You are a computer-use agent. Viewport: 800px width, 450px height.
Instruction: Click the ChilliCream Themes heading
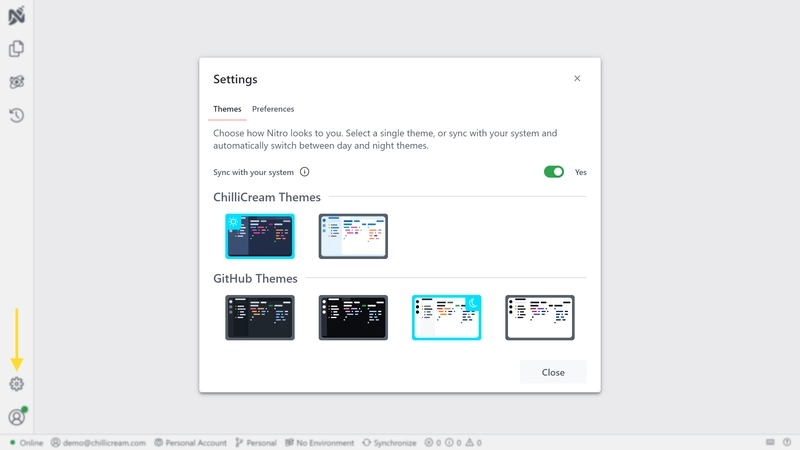(x=267, y=197)
